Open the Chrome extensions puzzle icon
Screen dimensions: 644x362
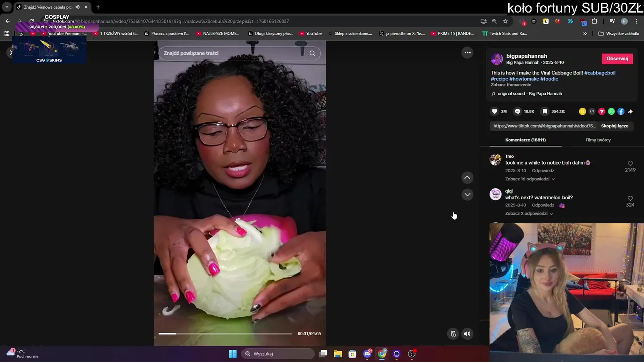point(595,21)
